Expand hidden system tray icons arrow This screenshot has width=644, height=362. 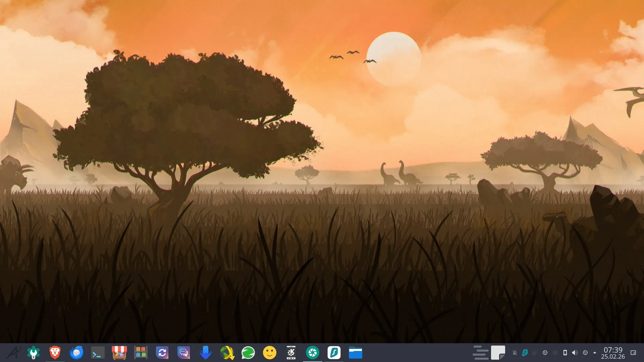(x=595, y=353)
